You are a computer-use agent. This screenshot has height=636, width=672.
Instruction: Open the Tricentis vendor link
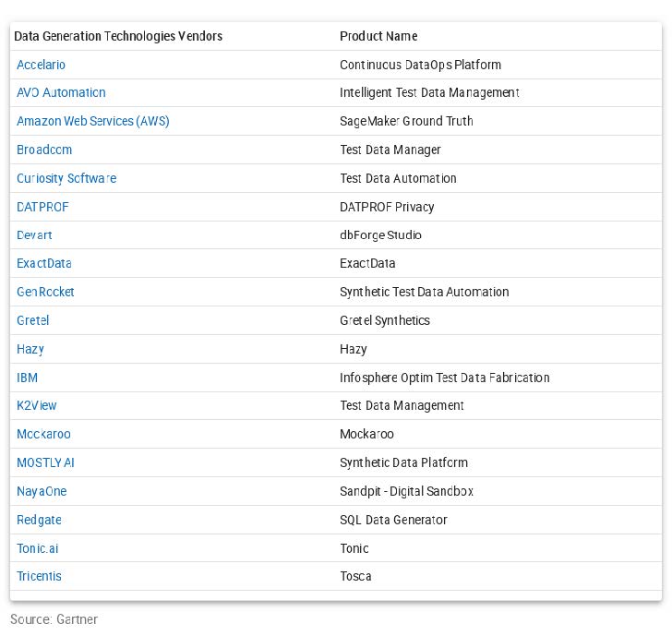click(39, 576)
